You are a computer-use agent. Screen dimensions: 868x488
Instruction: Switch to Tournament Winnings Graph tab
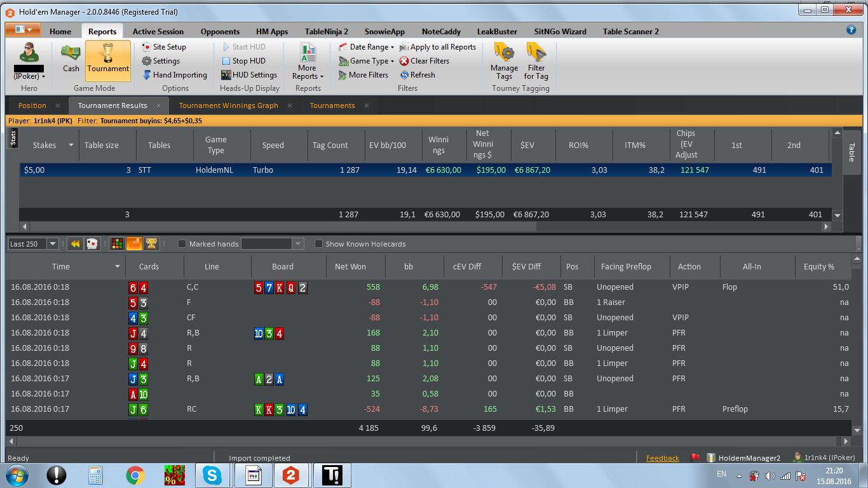point(228,105)
